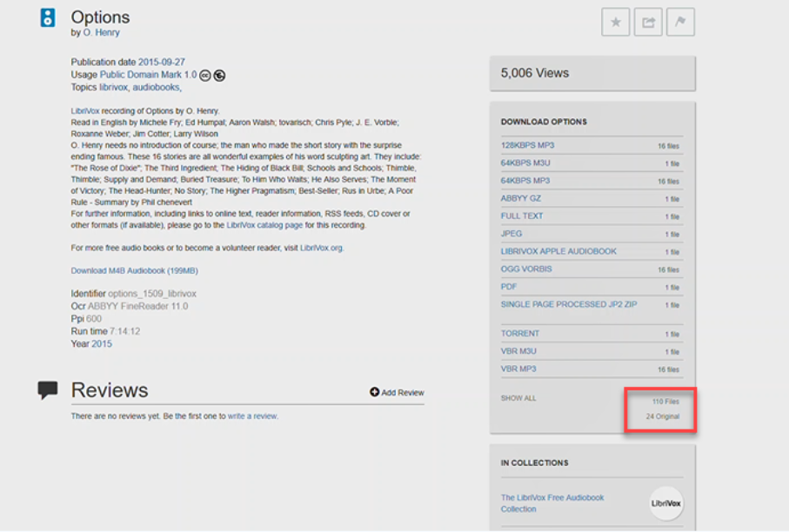Screen dimensions: 789x532
Task: Click the blue audio speaker icon beside the title
Action: (x=48, y=17)
